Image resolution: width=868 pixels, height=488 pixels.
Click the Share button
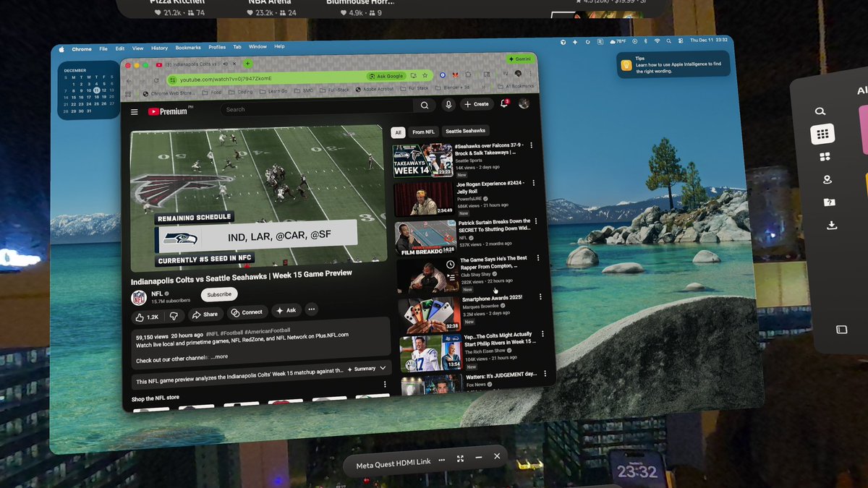tap(205, 314)
